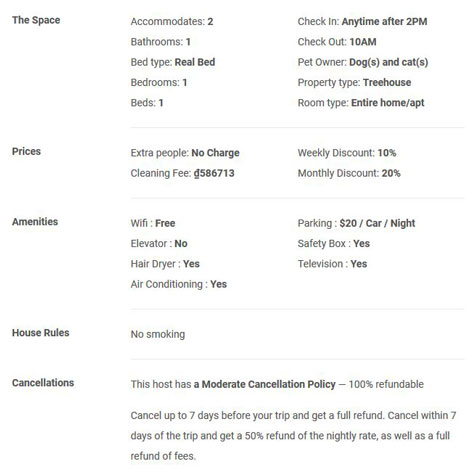Viewport: 470px width, 468px height.
Task: Click the Real Bed type value
Action: (x=195, y=62)
